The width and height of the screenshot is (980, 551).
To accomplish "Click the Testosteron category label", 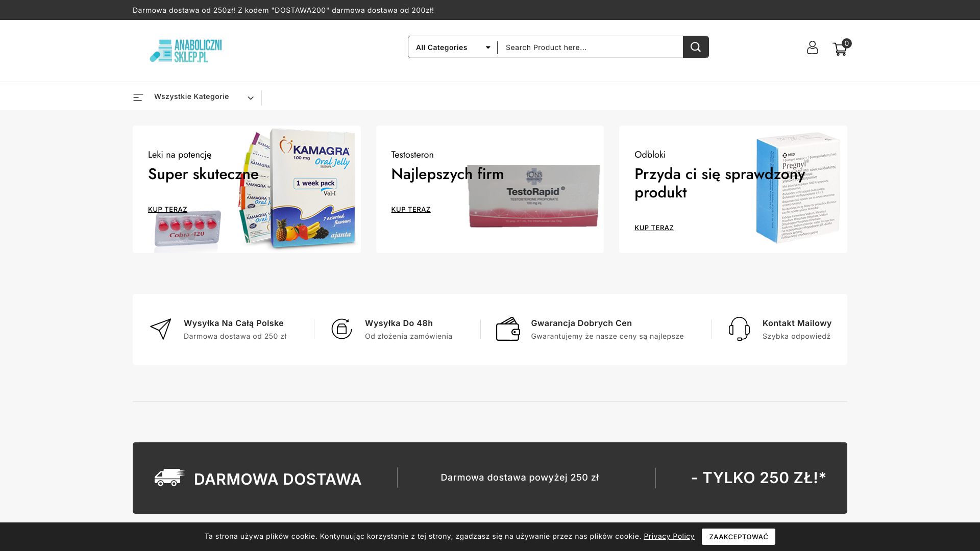I will click(x=412, y=155).
